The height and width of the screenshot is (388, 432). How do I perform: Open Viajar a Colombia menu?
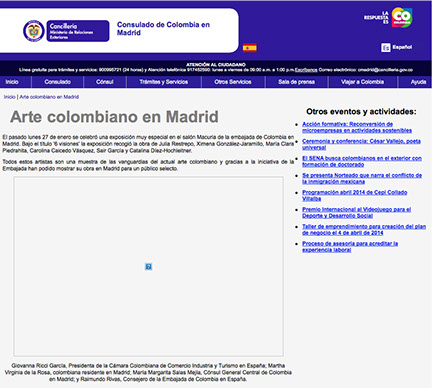pyautogui.click(x=362, y=82)
